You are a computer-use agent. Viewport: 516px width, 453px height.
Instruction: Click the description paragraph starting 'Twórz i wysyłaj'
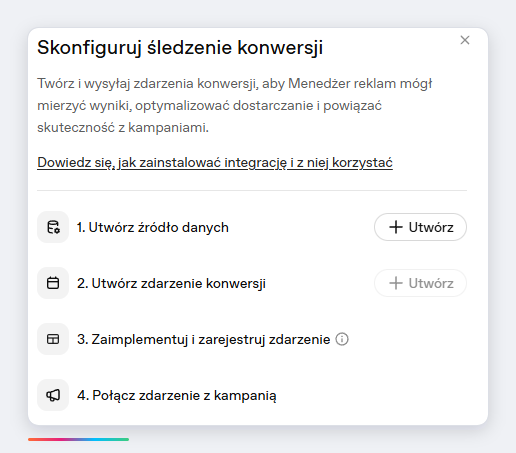click(x=235, y=105)
